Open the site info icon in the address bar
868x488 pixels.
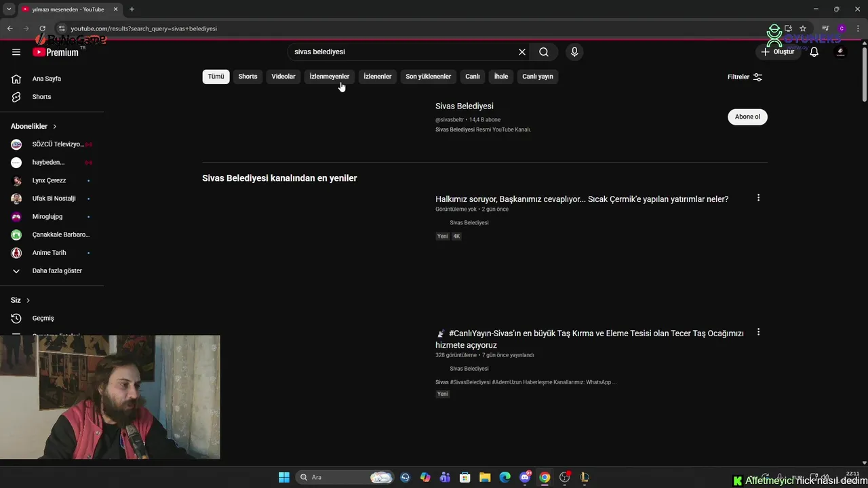click(61, 28)
